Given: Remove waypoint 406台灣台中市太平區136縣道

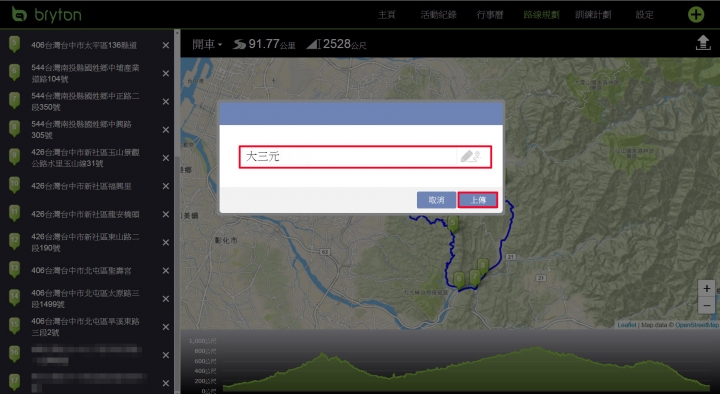Looking at the screenshot, I should pyautogui.click(x=166, y=45).
